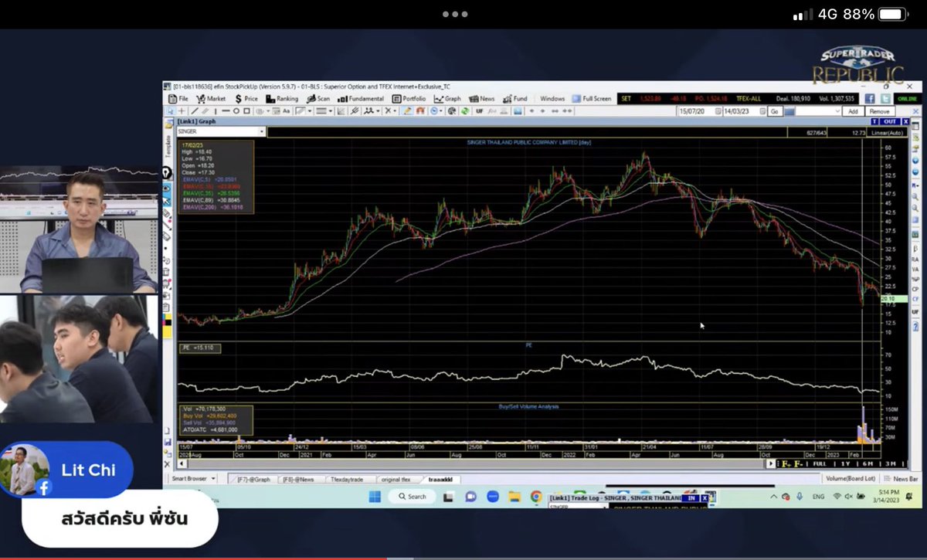Open the Market menu
This screenshot has height=560, width=927.
click(x=211, y=99)
